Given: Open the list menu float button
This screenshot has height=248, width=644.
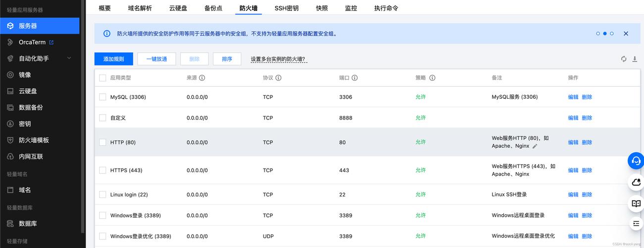Looking at the screenshot, I should pyautogui.click(x=636, y=224).
